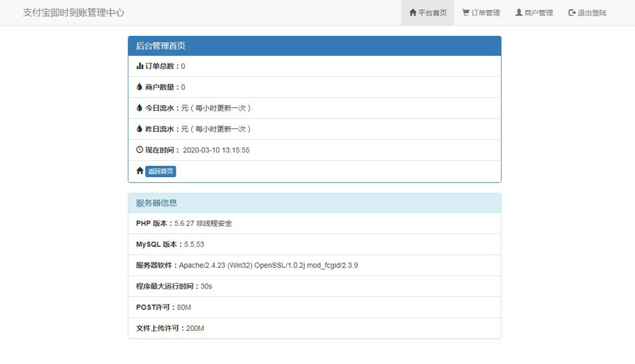
Task: Click the 服务器信息 panel header
Action: pyautogui.click(x=315, y=203)
